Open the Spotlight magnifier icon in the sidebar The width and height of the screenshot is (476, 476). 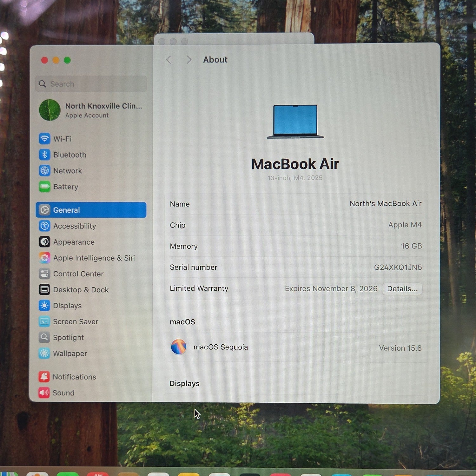point(44,337)
